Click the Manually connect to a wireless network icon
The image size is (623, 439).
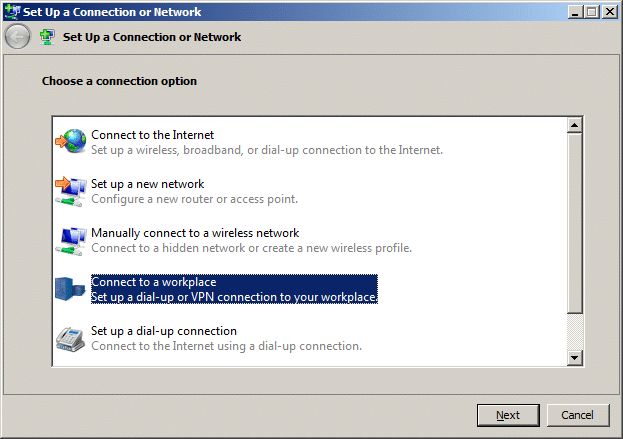71,240
